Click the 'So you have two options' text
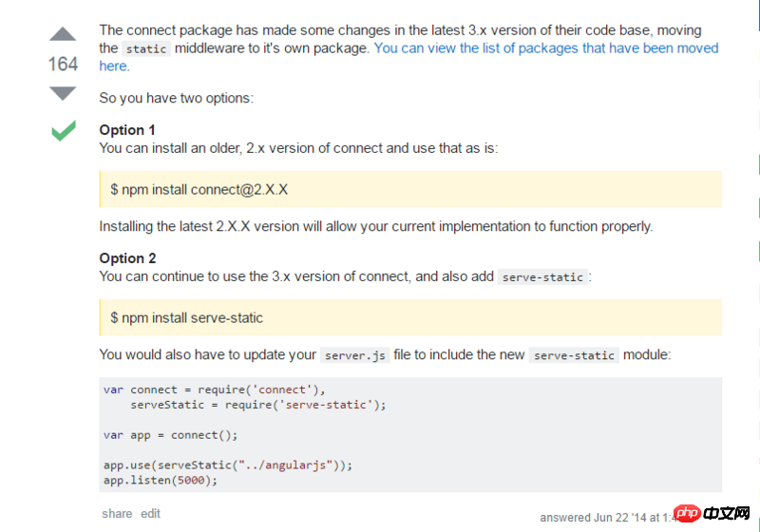760x532 pixels. pos(176,98)
